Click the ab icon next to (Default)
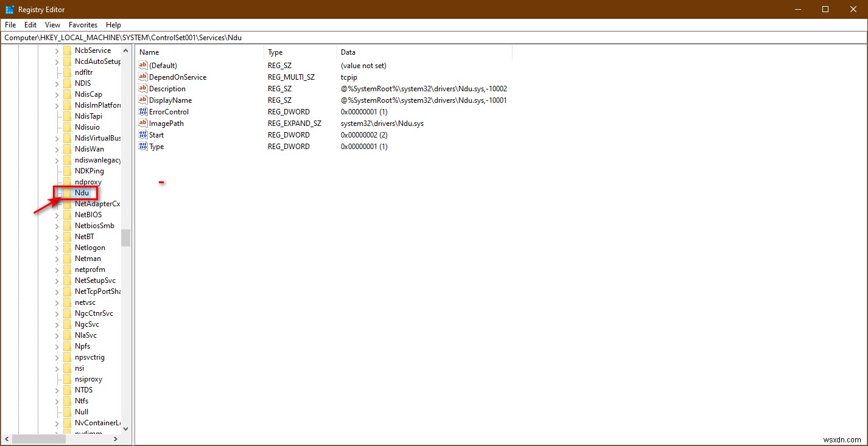This screenshot has width=868, height=446. 142,65
